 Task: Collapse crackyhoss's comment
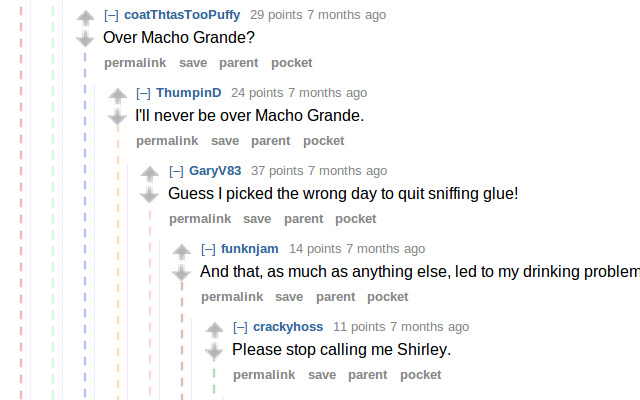coord(240,327)
